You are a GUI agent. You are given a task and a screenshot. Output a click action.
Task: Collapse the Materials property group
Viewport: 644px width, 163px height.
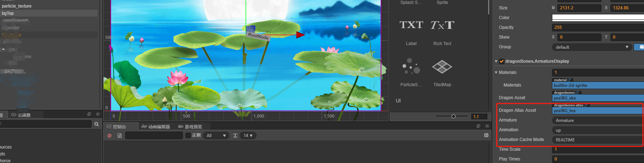pos(496,72)
